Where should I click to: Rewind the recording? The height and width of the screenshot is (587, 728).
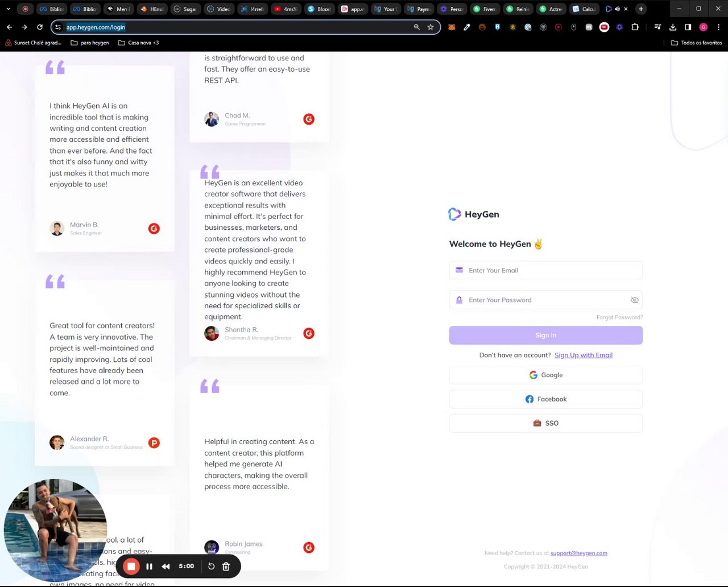click(x=166, y=567)
